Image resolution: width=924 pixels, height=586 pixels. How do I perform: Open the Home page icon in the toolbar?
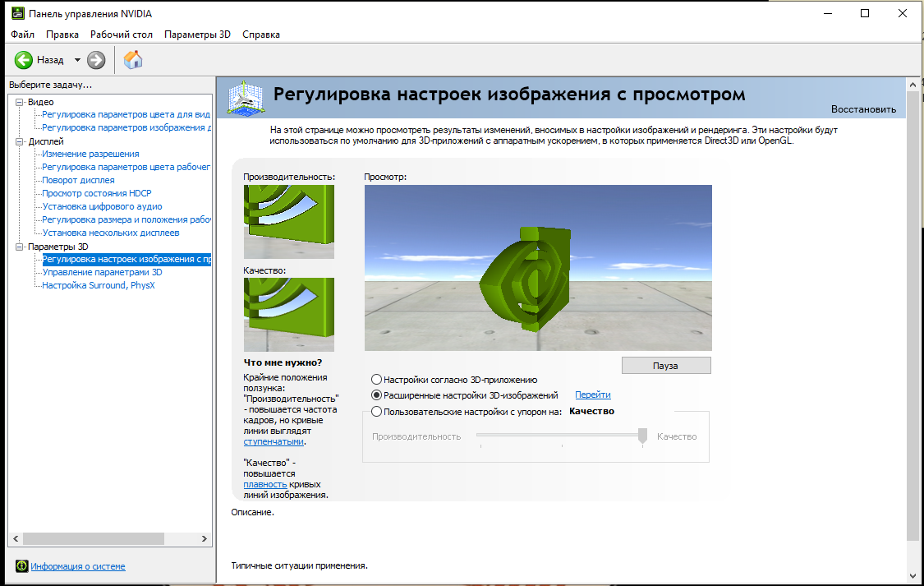[x=133, y=59]
